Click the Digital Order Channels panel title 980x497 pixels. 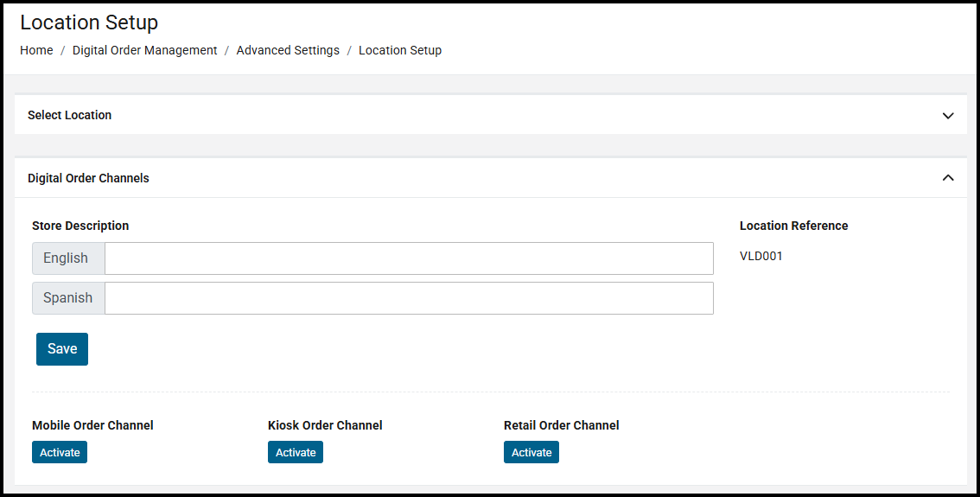tap(88, 178)
